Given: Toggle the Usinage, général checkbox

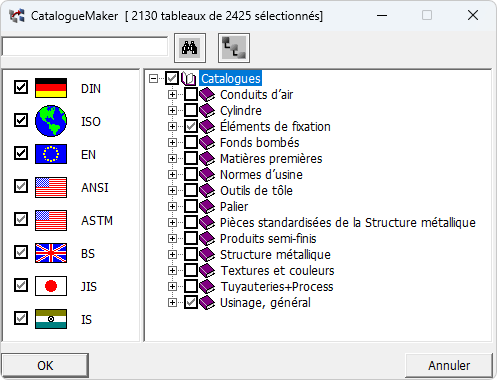Looking at the screenshot, I should (x=191, y=303).
